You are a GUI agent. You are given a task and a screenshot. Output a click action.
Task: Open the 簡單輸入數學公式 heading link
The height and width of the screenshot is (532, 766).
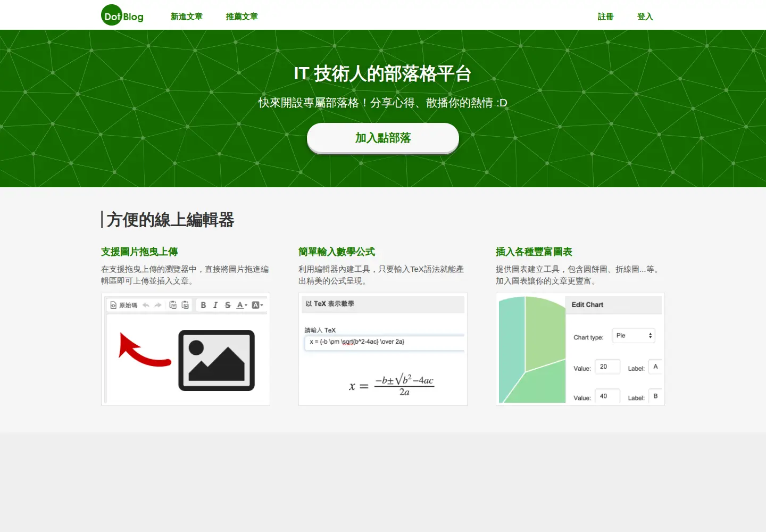(x=337, y=252)
